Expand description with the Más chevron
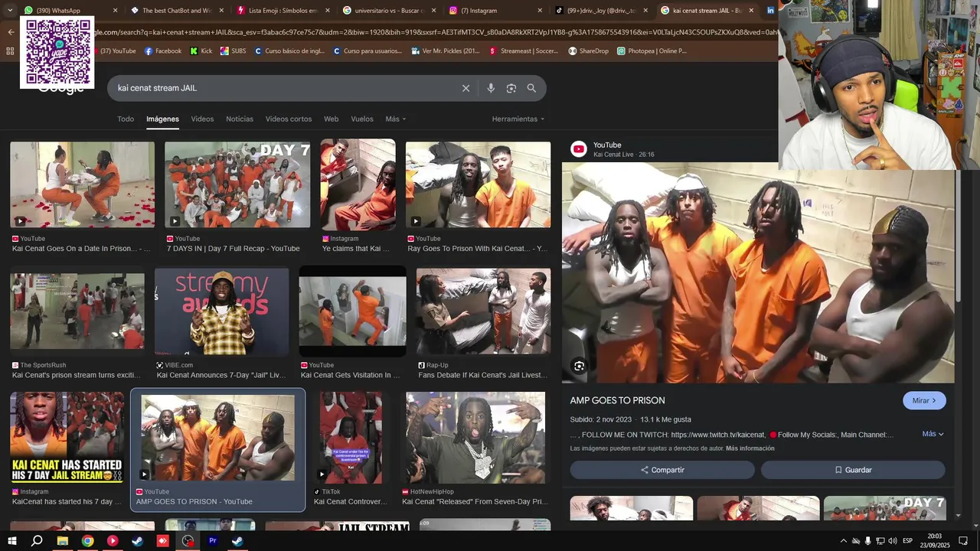The image size is (980, 551). (933, 434)
